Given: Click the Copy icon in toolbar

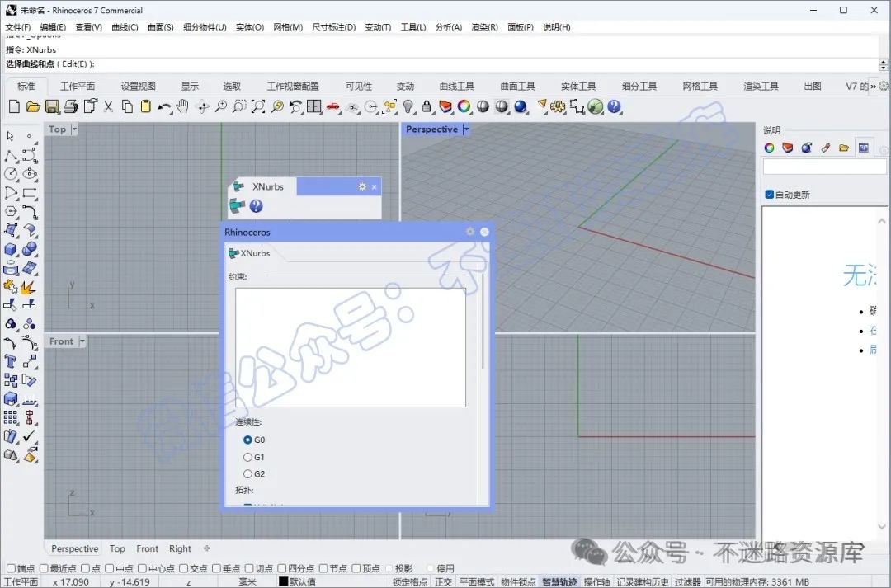Looking at the screenshot, I should [x=127, y=106].
